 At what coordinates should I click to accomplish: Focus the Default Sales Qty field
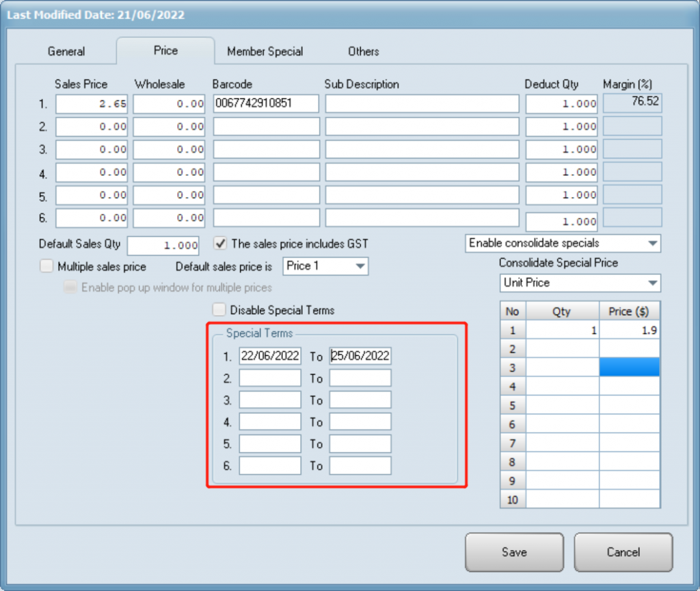(x=163, y=246)
